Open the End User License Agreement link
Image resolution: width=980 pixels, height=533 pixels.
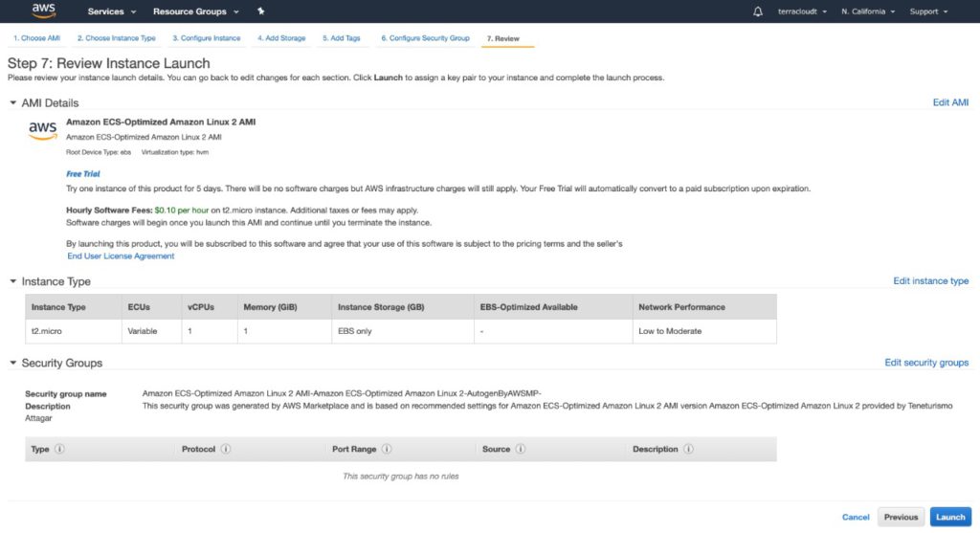121,256
